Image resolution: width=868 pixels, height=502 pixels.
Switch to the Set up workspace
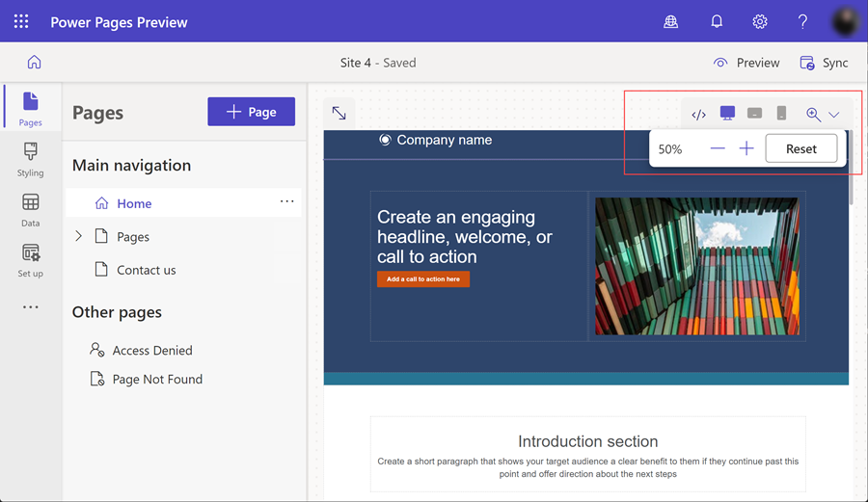[x=31, y=260]
